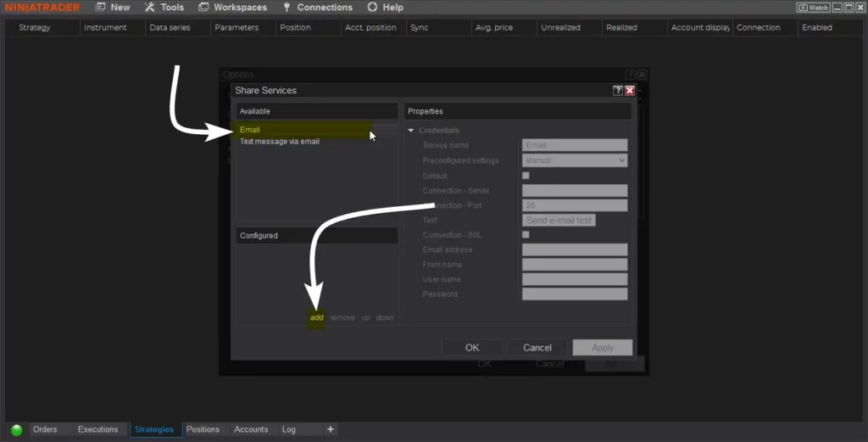Viewport: 868px width, 442px height.
Task: Click the up link under Configured
Action: pyautogui.click(x=366, y=317)
